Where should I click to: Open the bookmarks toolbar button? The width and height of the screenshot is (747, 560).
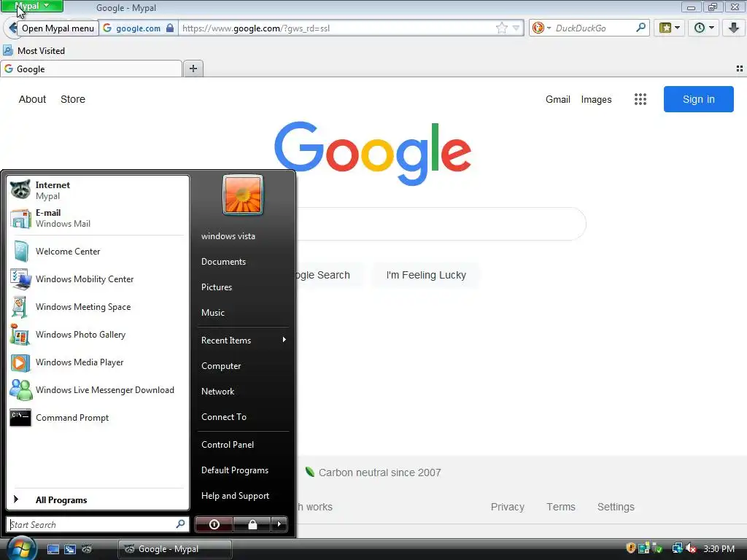click(670, 28)
